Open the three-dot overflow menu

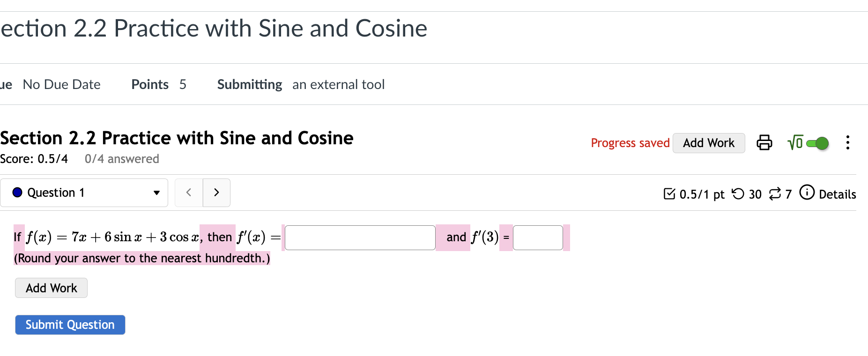coord(848,143)
